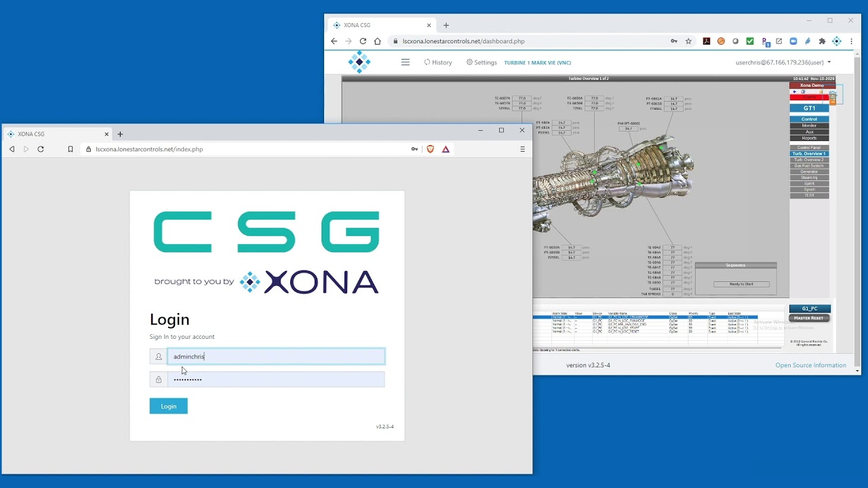Open Chrome extensions puzzle icon
This screenshot has width=868, height=488.
point(822,41)
